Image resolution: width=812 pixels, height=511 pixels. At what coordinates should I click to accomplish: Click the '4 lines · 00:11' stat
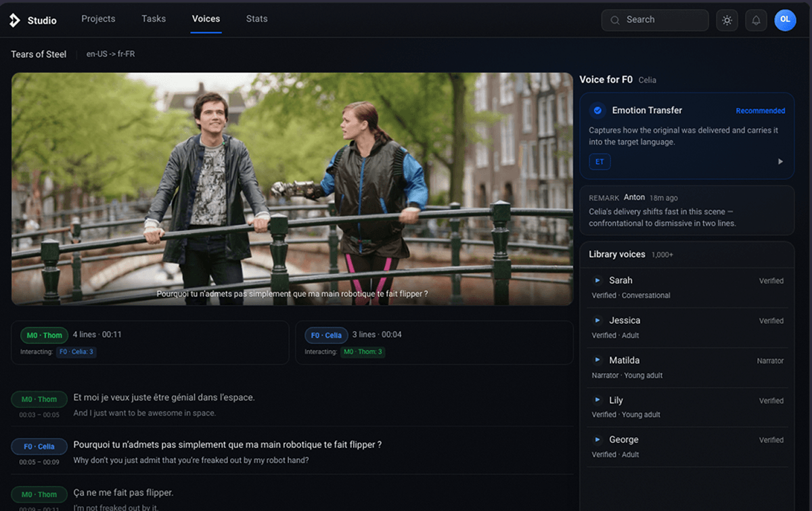[97, 334]
